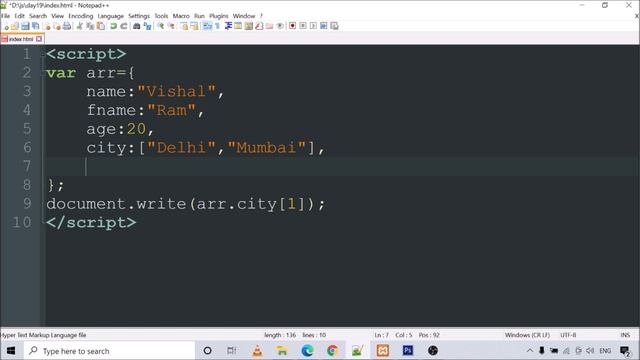640x360 pixels.
Task: Cut selection using the scissors icon
Action: pos(80,26)
